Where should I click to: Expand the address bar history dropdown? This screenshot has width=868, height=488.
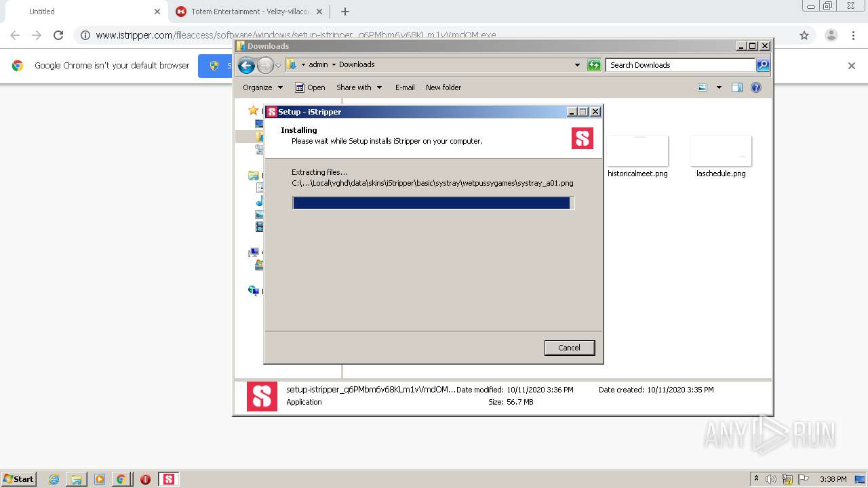coord(577,65)
